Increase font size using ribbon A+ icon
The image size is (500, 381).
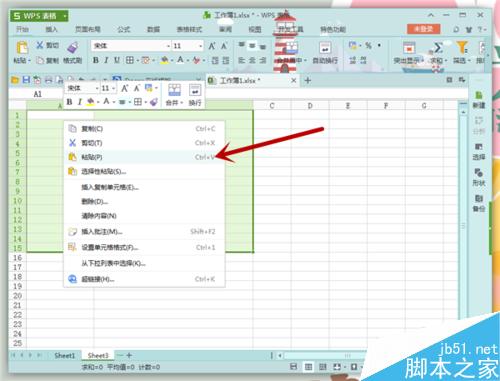point(212,46)
